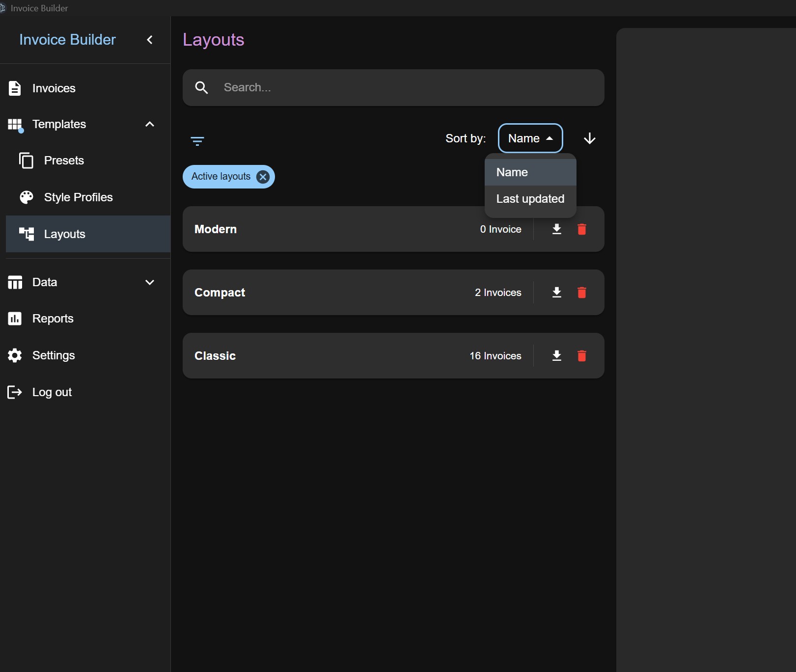Click the search magnifier icon
The image size is (796, 672).
[x=201, y=87]
